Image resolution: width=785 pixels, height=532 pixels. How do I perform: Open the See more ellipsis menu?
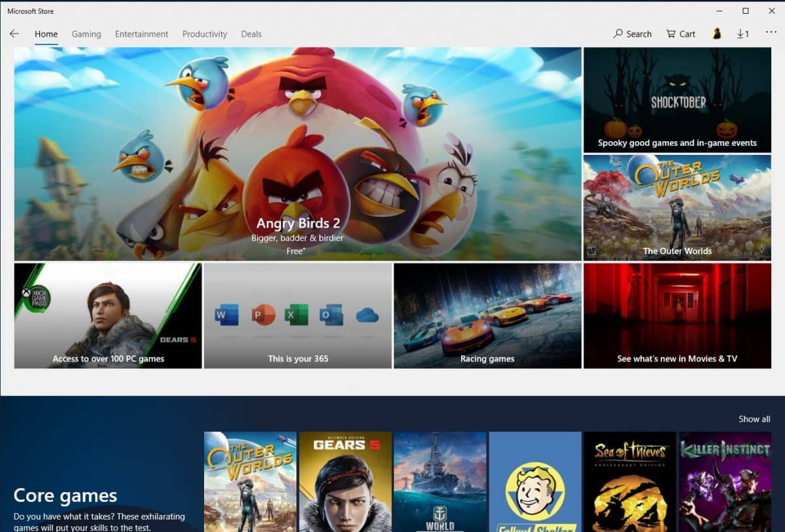(x=771, y=33)
